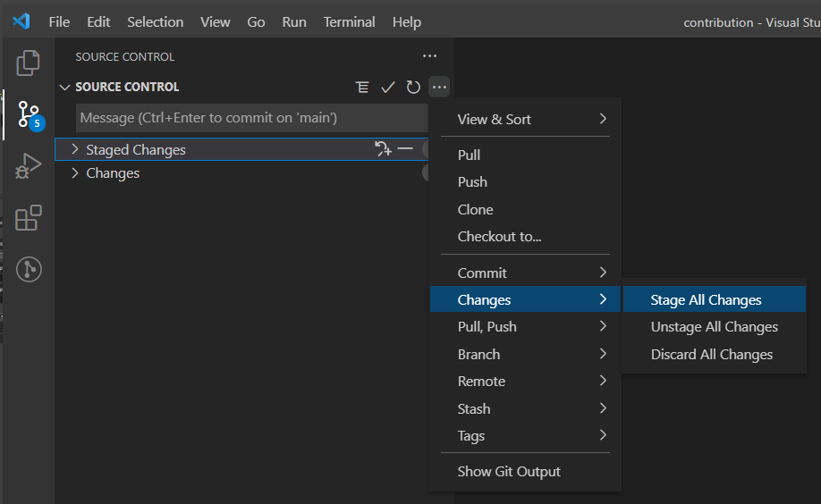Click Unstage All Changes minus icon

(405, 149)
